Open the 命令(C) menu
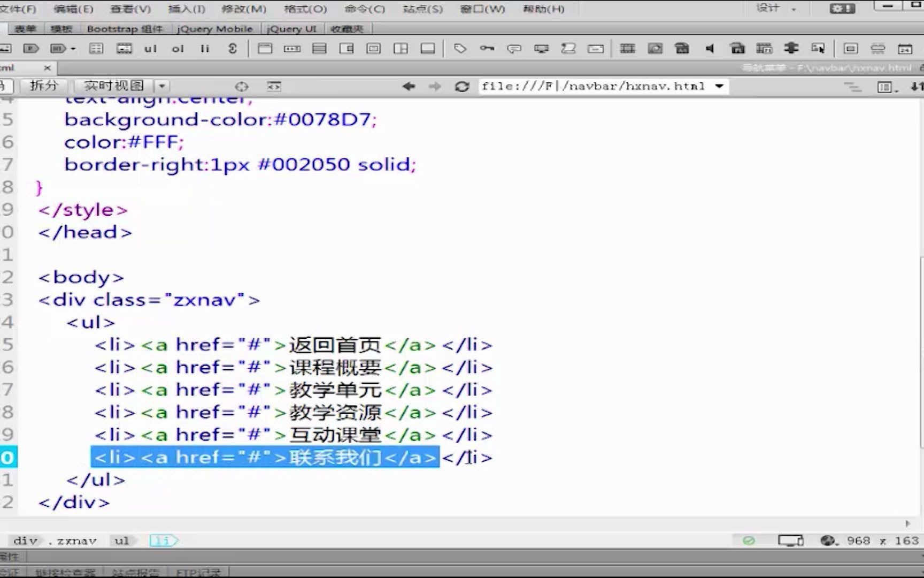The height and width of the screenshot is (578, 924). 365,9
